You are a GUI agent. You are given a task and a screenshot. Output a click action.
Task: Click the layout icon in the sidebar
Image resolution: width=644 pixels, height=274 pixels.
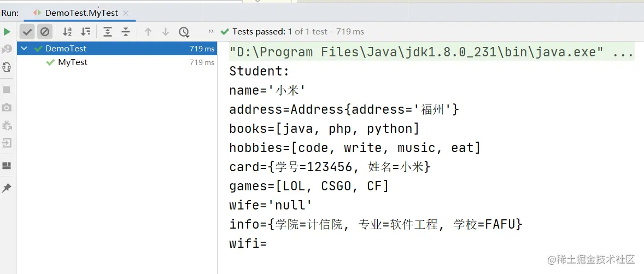7,166
